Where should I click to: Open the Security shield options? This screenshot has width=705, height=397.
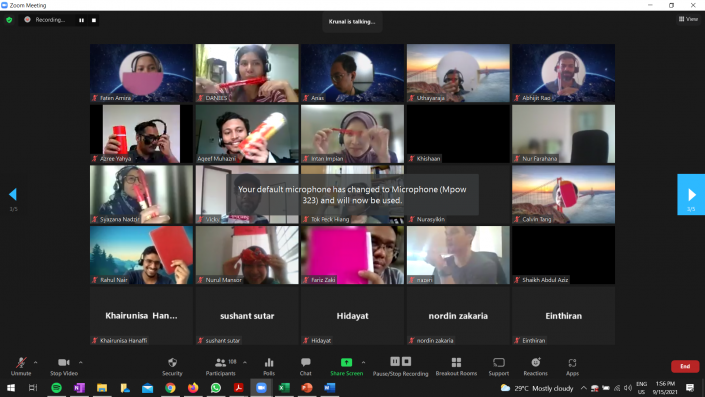pyautogui.click(x=172, y=366)
